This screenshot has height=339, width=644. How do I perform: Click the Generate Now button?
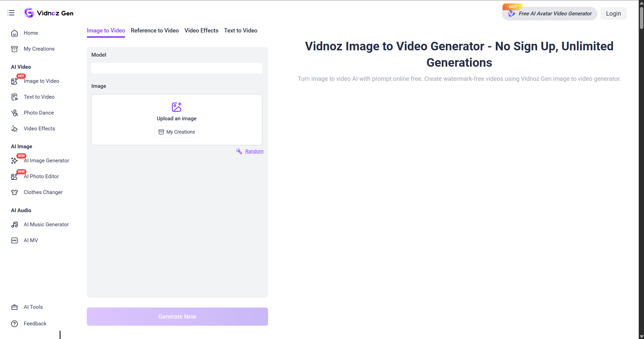tap(177, 317)
